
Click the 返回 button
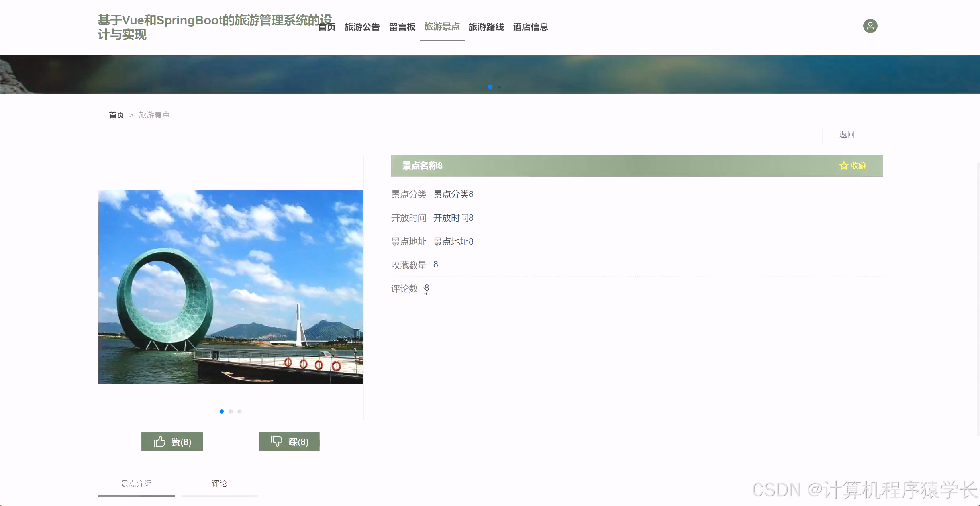coord(847,135)
